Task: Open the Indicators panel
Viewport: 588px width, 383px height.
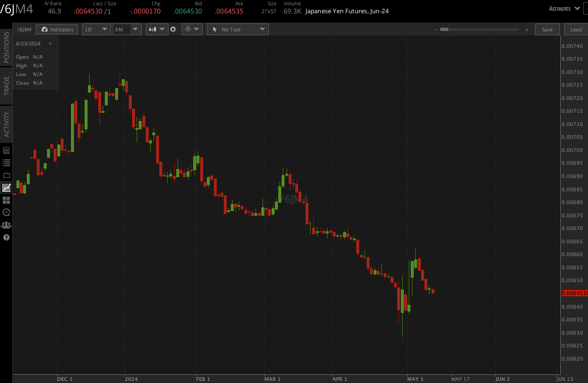Action: tap(57, 29)
